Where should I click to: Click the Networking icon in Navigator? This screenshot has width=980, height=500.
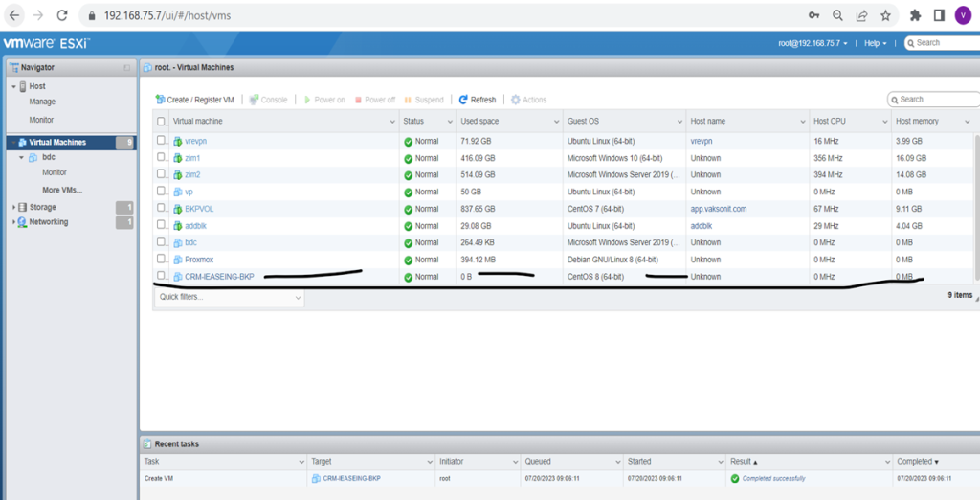[x=22, y=222]
